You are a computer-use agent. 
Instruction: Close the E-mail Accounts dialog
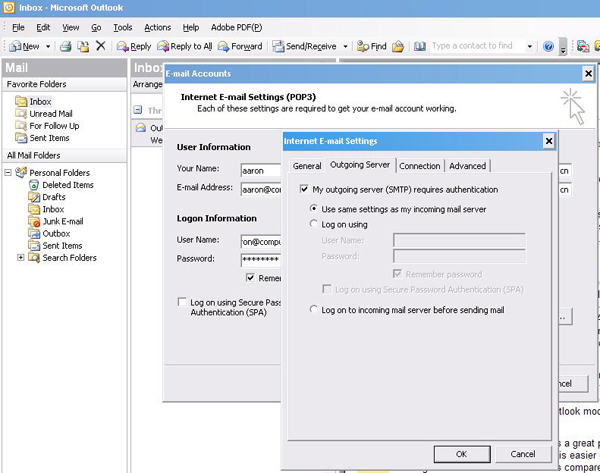(589, 73)
